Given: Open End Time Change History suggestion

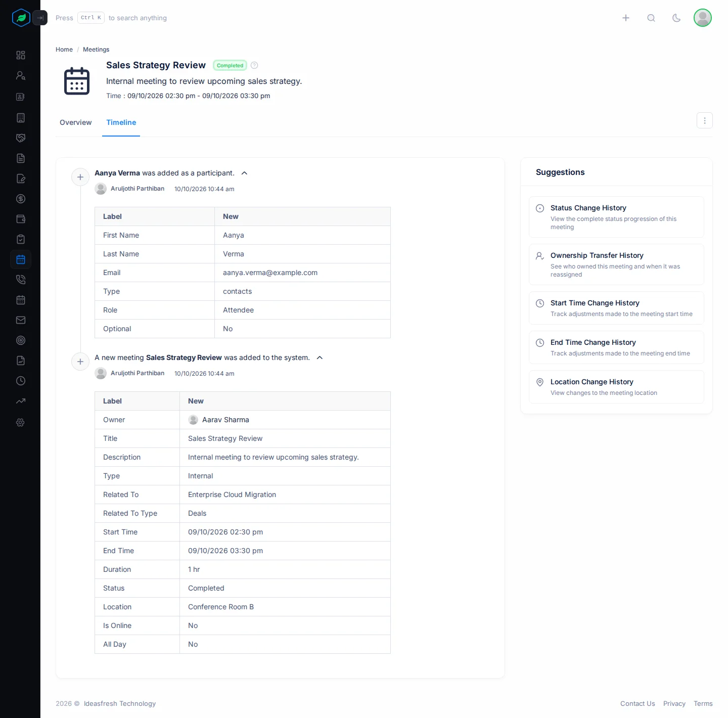Looking at the screenshot, I should coord(616,347).
